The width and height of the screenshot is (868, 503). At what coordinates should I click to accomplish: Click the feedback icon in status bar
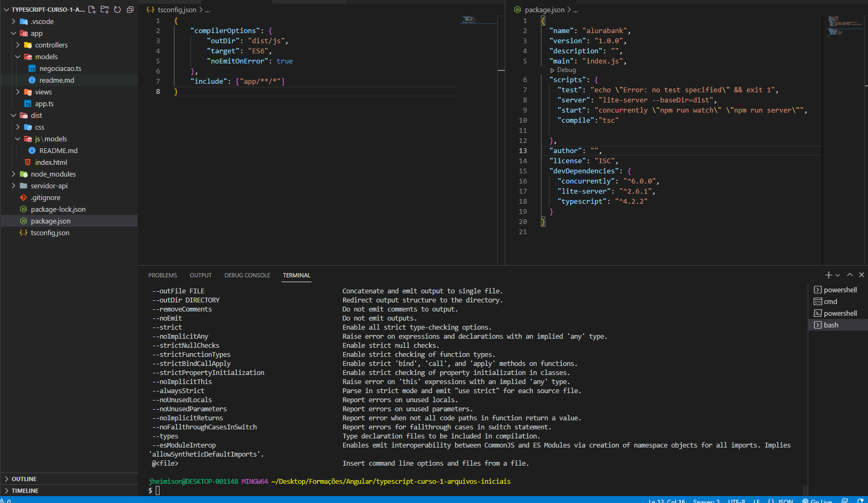point(845,501)
